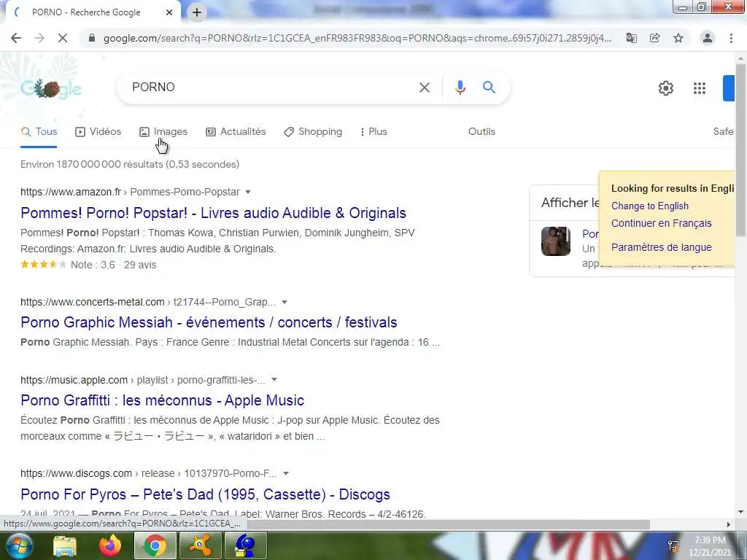
Task: Click the SafeSearch label at right
Action: pos(723,131)
